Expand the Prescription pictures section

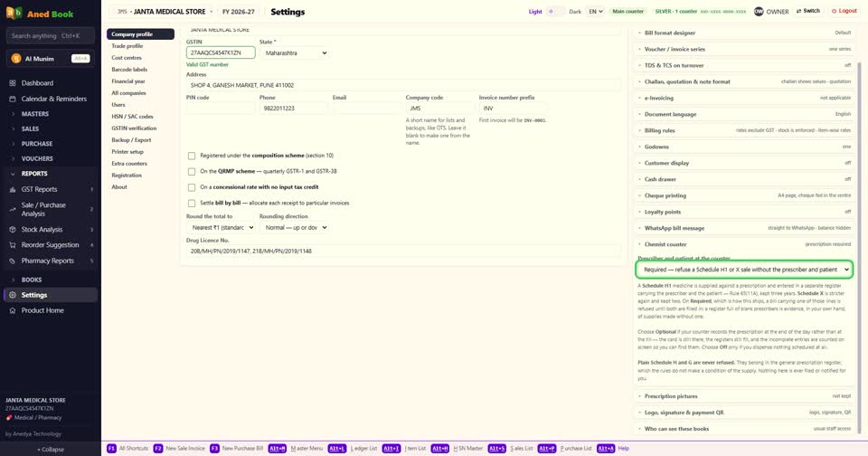(744, 396)
